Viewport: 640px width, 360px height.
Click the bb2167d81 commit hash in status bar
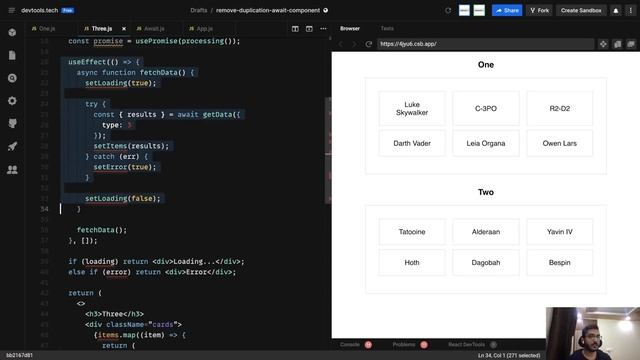(20, 356)
